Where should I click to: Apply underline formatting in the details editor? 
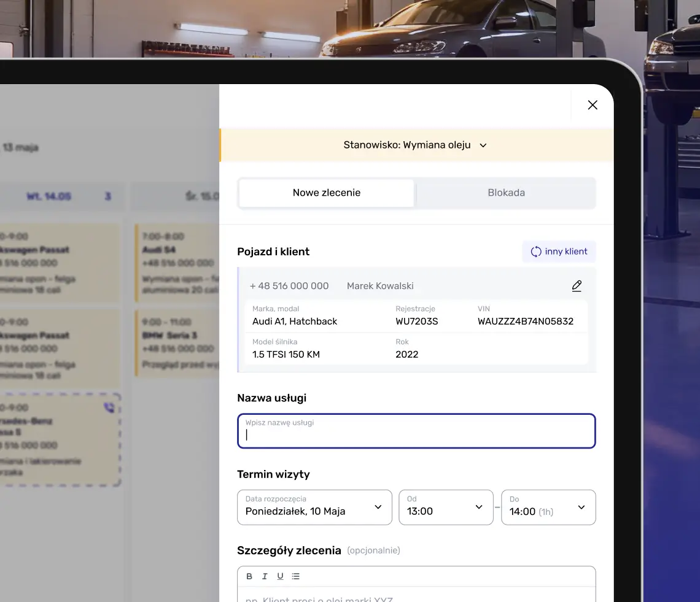tap(280, 576)
